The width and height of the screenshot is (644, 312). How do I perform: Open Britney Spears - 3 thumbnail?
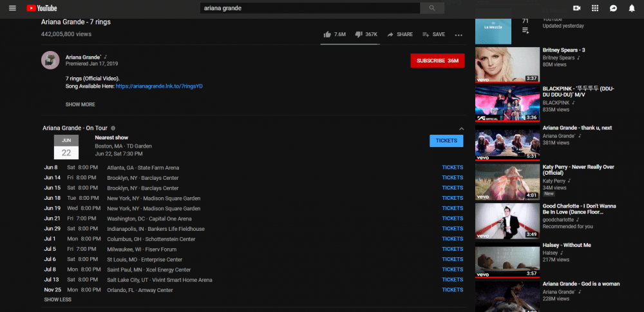coord(507,65)
